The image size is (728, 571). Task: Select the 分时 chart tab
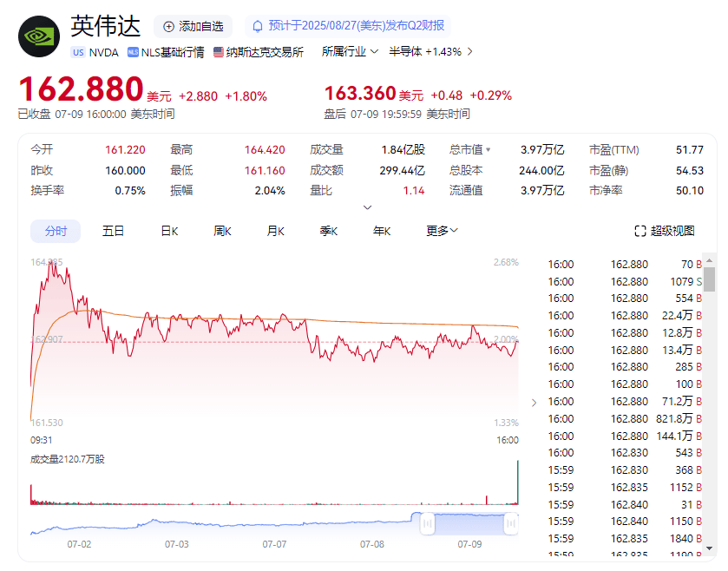click(x=56, y=231)
